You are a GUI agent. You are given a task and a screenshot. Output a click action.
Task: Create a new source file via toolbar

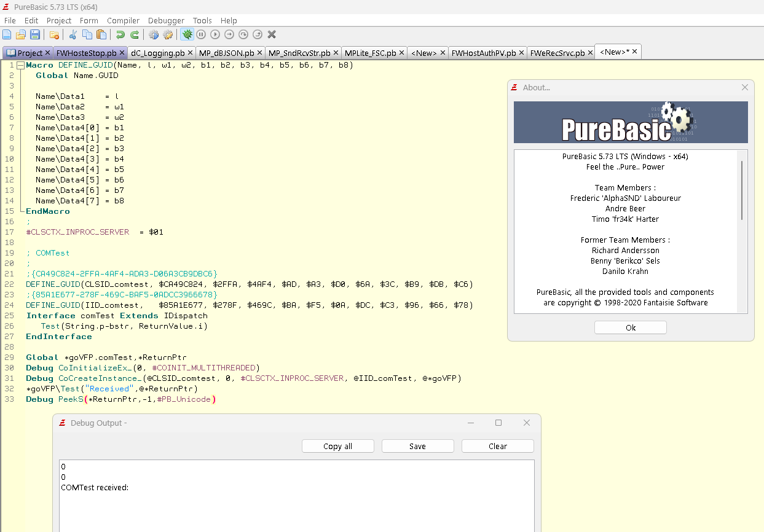7,34
